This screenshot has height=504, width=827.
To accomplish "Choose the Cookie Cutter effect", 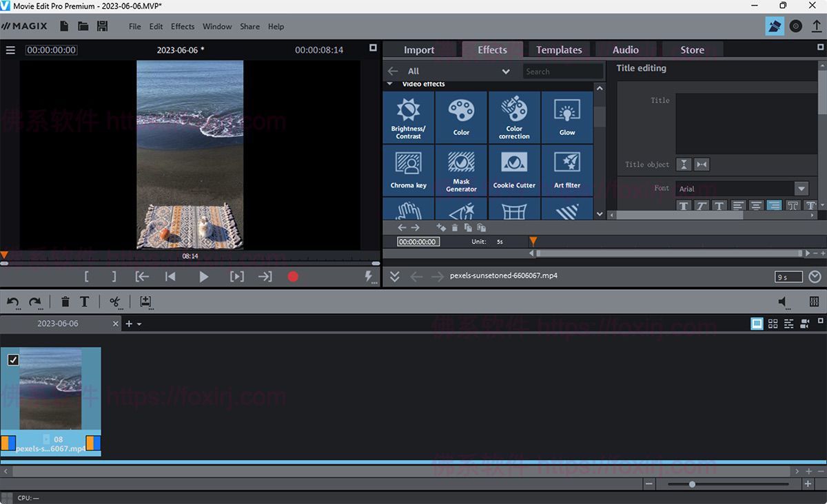I will coord(514,169).
